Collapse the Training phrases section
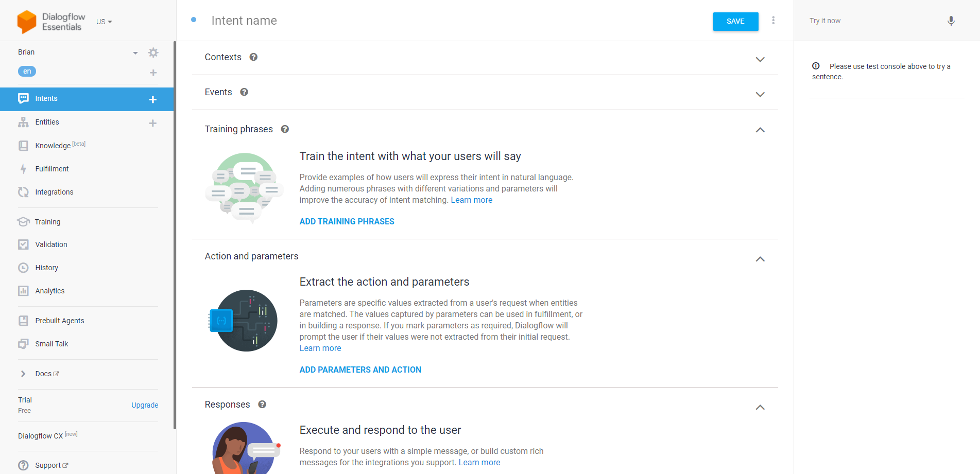Screen dimensions: 980x474 760,130
